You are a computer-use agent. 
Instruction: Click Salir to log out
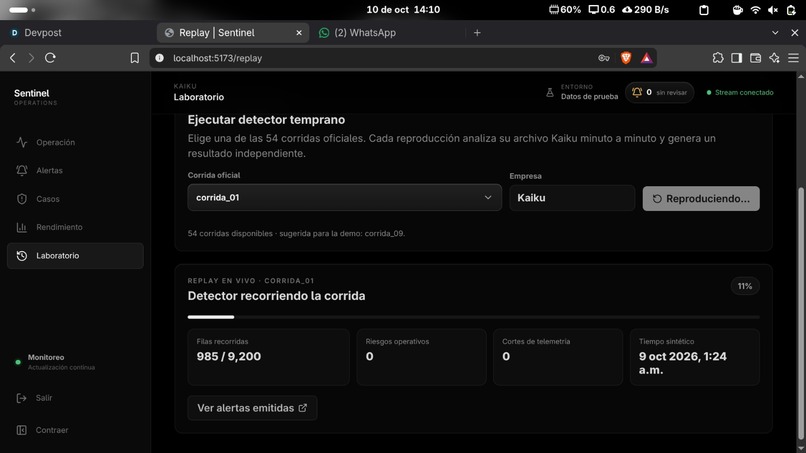44,398
